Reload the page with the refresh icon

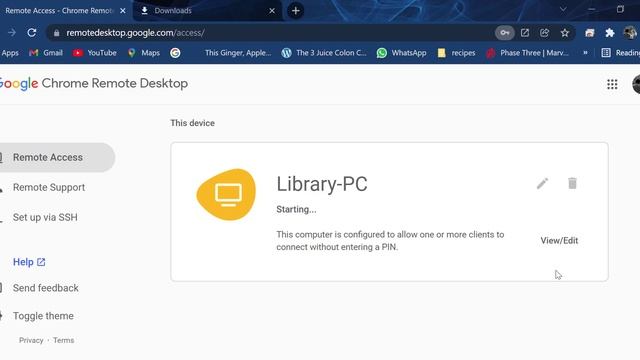(32, 33)
